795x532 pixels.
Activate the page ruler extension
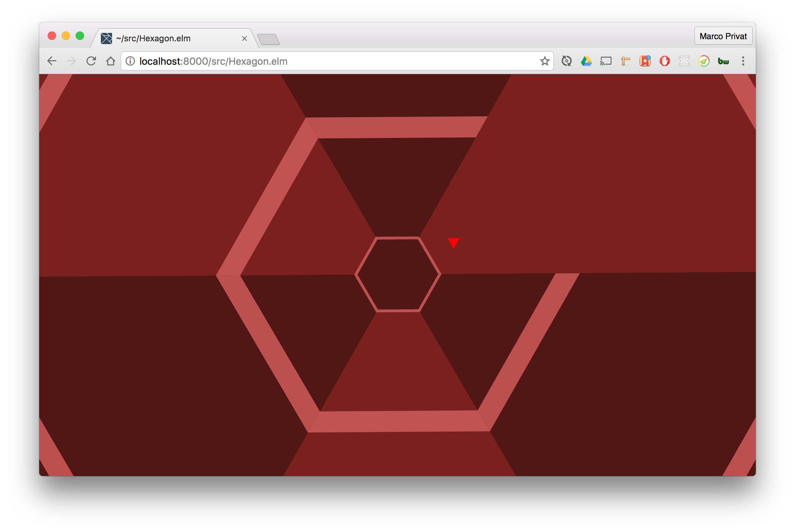click(625, 61)
